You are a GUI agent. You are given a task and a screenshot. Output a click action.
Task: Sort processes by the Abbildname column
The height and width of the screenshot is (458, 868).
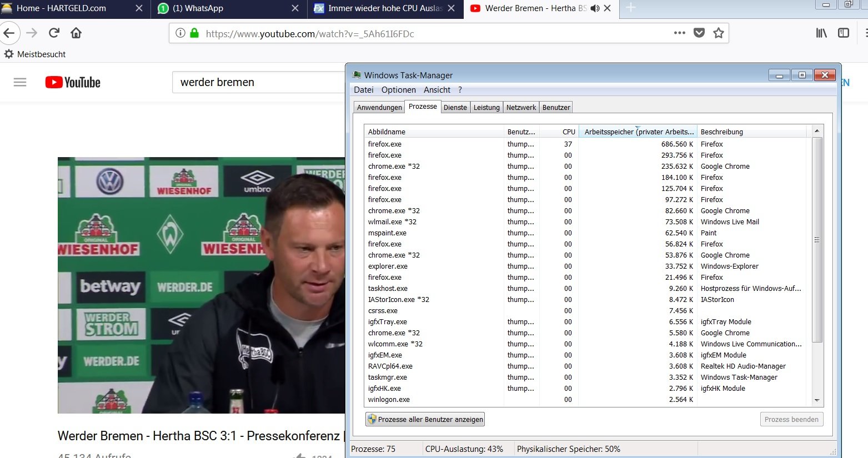pos(434,132)
